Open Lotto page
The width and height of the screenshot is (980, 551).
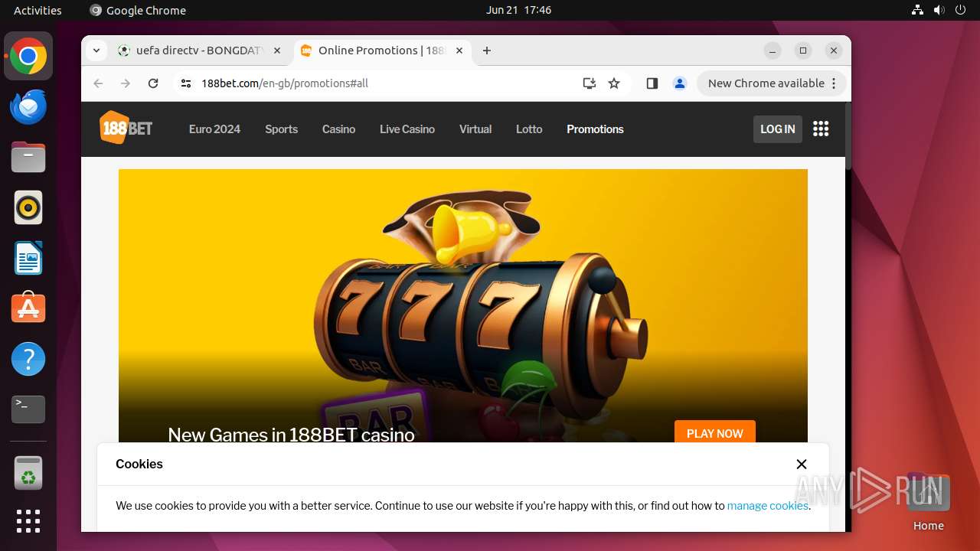(529, 129)
